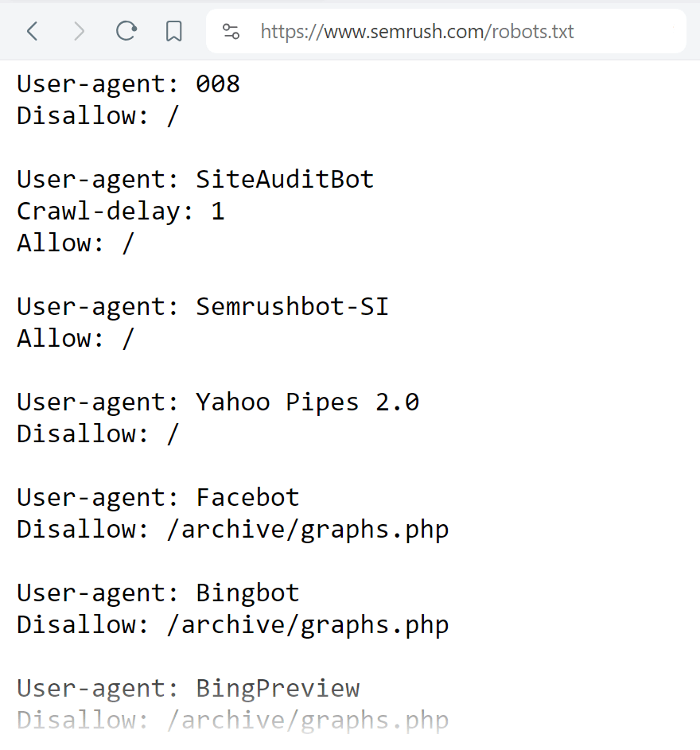
Task: Select the 'User-agent: BingPreview' line
Action: point(189,688)
